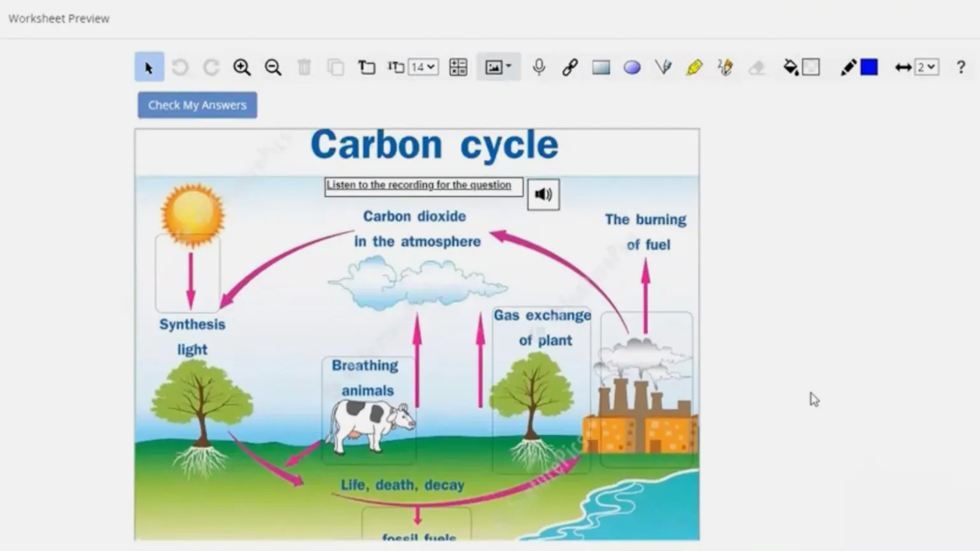The width and height of the screenshot is (980, 551).
Task: Select the text box tool
Action: click(x=367, y=67)
